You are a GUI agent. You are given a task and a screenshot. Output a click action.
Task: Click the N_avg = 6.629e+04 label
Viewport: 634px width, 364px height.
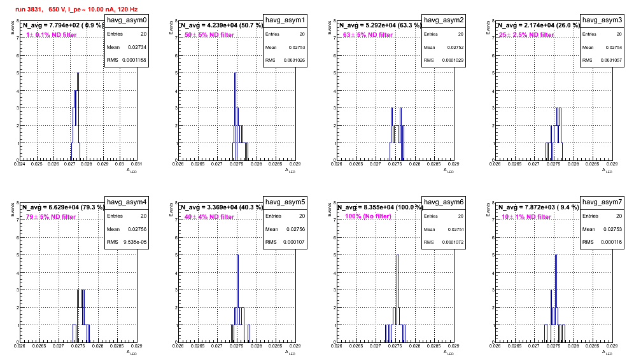click(x=62, y=207)
